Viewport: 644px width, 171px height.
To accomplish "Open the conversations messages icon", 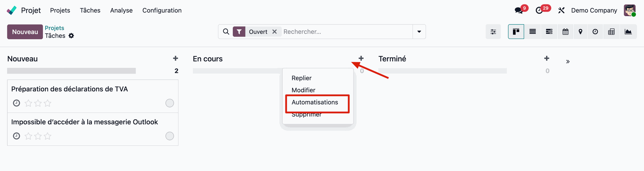I will tap(519, 10).
